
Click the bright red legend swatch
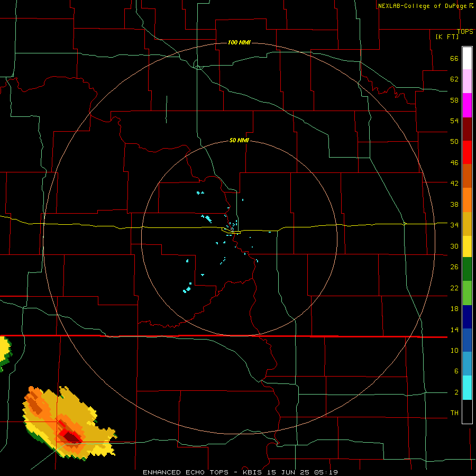467,152
